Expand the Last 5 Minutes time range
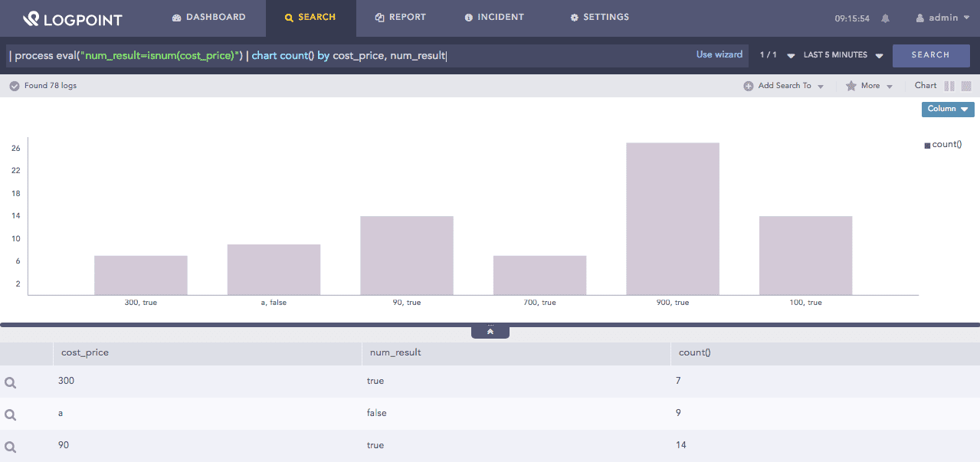 click(843, 55)
